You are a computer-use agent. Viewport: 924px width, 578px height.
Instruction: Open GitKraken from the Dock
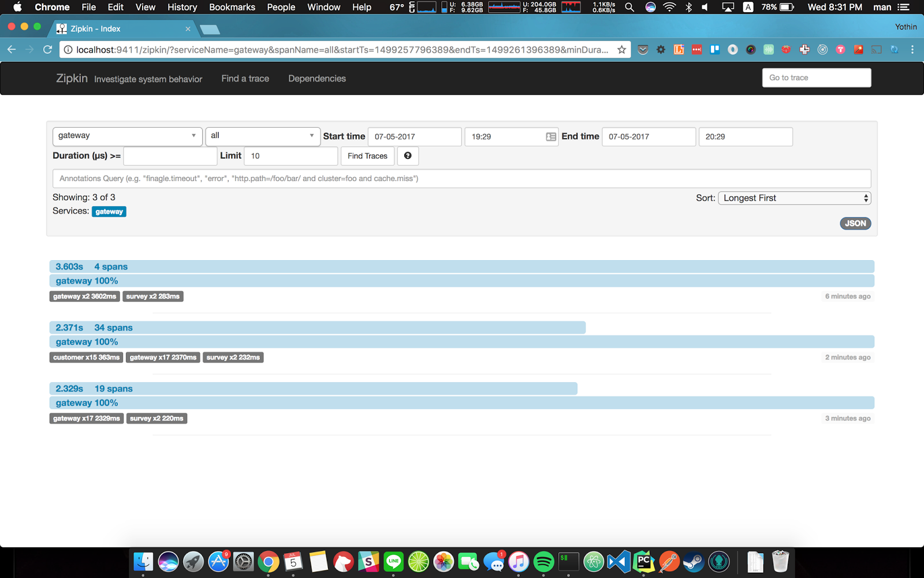pyautogui.click(x=719, y=561)
